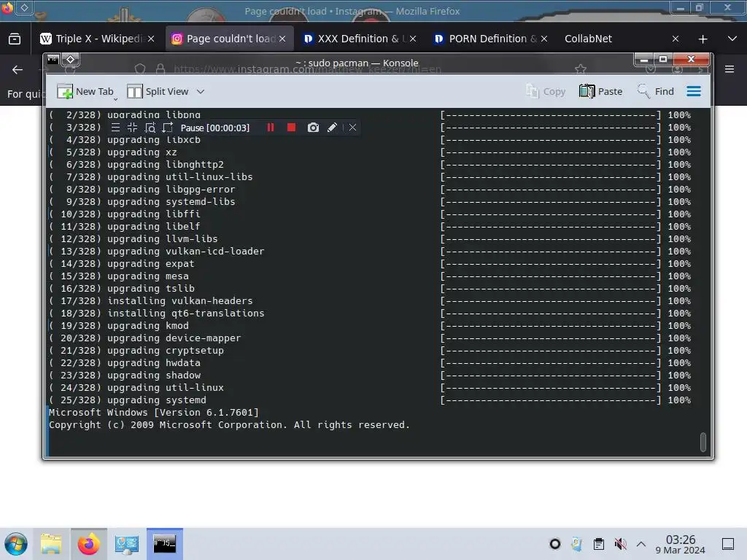Bookmark page with star in Firefox URL bar
The width and height of the screenshot is (747, 560).
pos(580,69)
